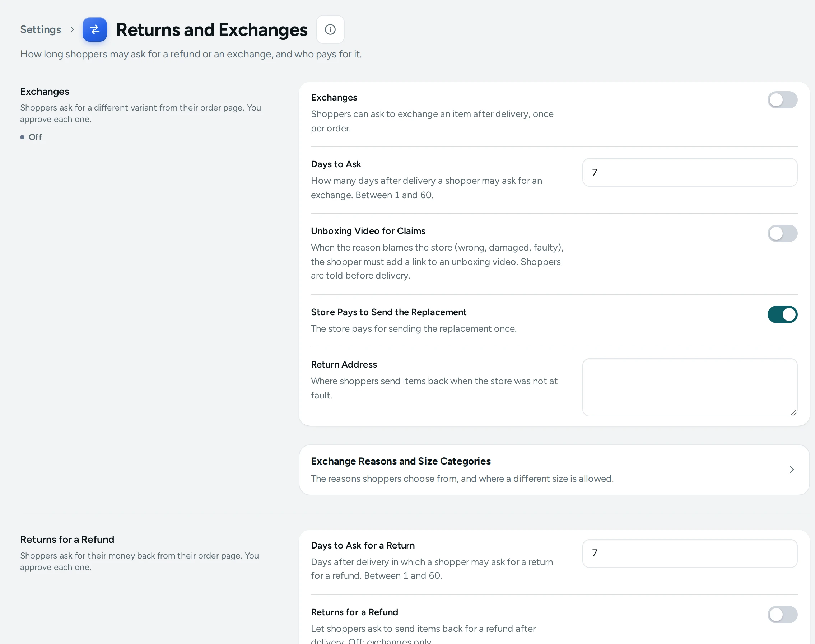Click the chevron on Exchange Reasons card
Viewport: 815px width, 644px height.
click(x=792, y=470)
